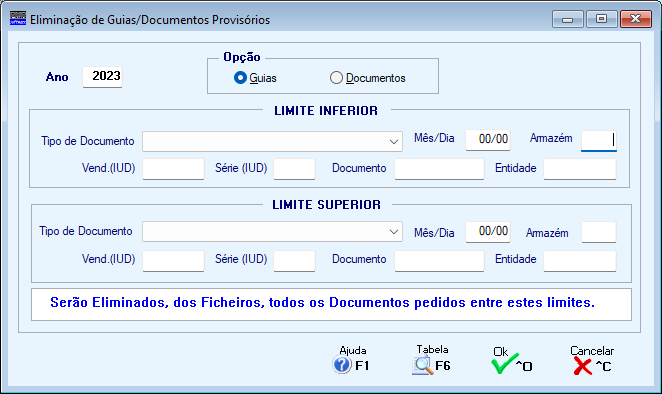
Task: Click Série (IUD) field in Limite Inferior
Action: coord(294,169)
